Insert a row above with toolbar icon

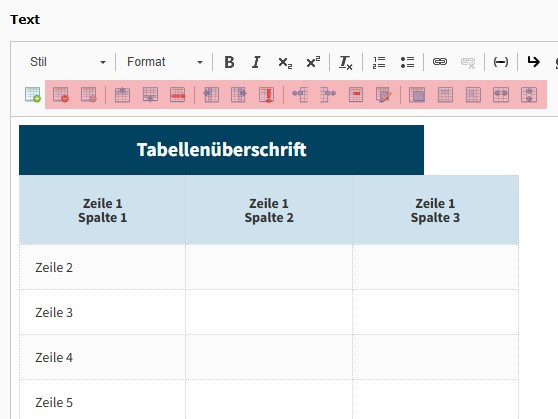(x=122, y=95)
